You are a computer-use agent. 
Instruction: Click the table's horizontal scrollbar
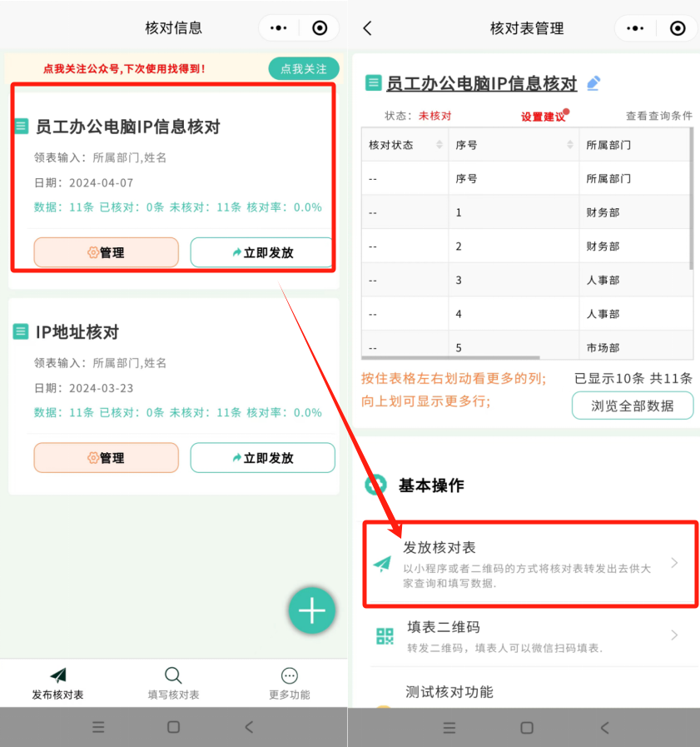450,357
